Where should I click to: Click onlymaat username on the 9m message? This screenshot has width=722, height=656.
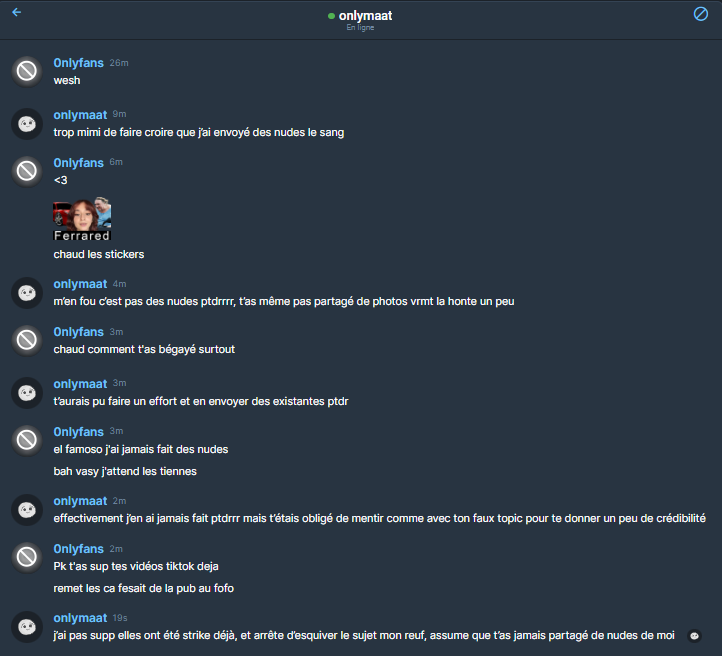point(80,115)
